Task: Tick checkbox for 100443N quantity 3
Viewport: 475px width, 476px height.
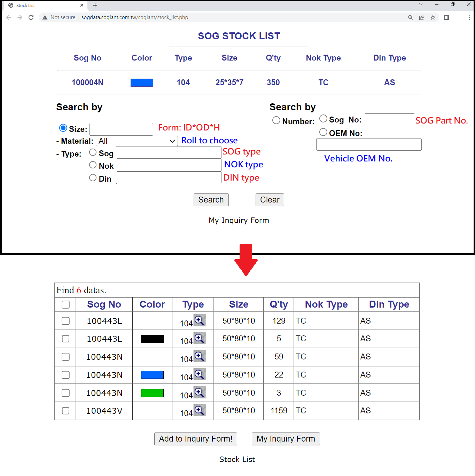Action: click(x=65, y=393)
